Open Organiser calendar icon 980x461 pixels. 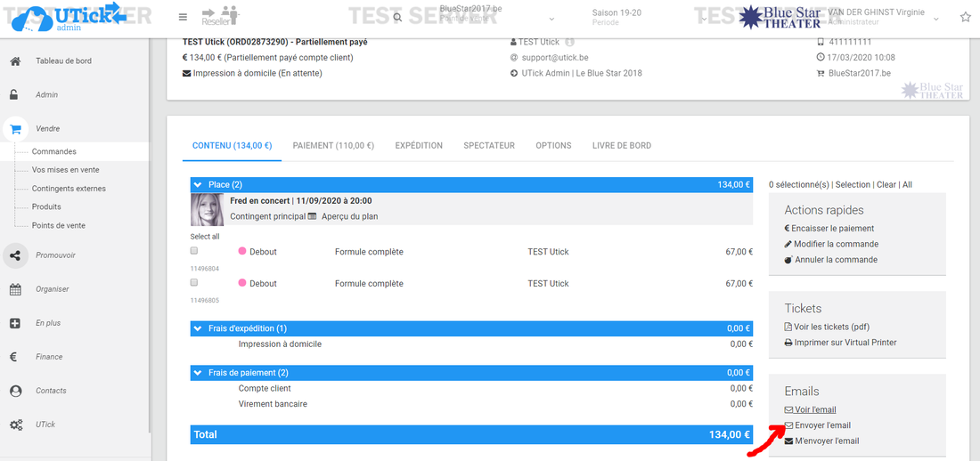point(15,289)
